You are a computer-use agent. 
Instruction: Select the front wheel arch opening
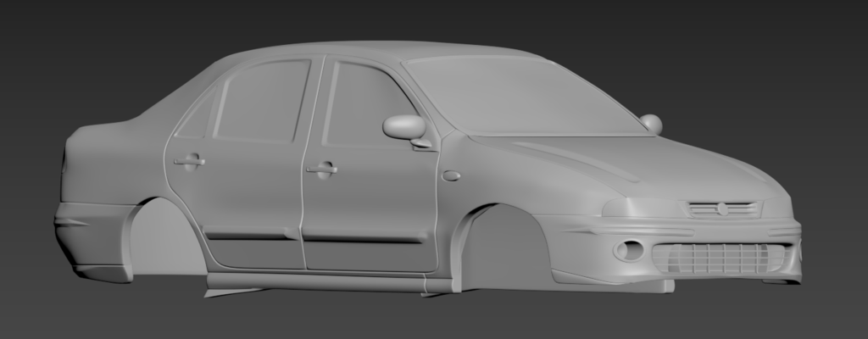505,247
